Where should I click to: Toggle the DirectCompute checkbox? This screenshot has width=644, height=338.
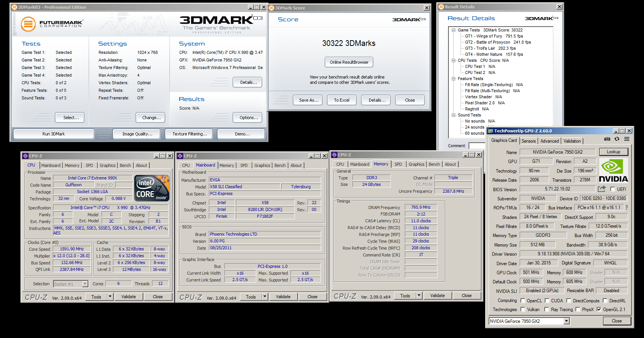[x=569, y=301]
